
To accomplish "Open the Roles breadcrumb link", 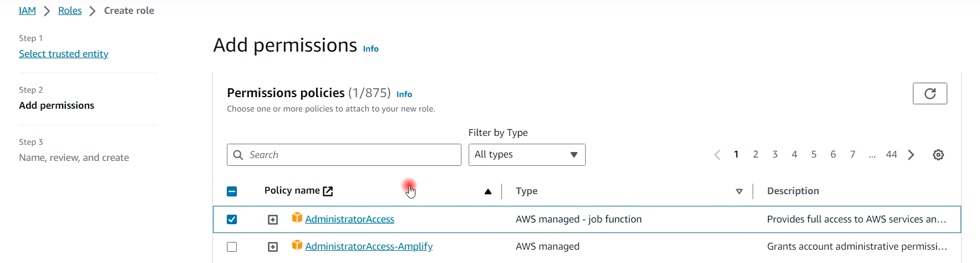I will [70, 11].
